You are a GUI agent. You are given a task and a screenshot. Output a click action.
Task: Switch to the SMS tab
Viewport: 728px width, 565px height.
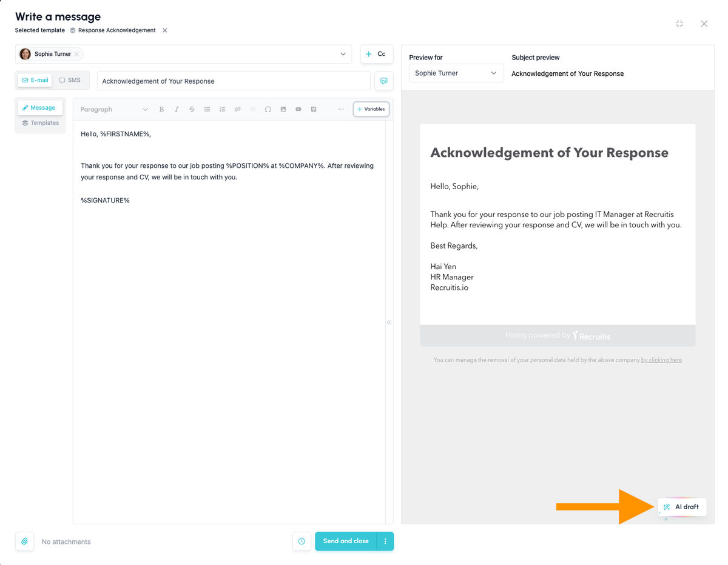[x=70, y=80]
